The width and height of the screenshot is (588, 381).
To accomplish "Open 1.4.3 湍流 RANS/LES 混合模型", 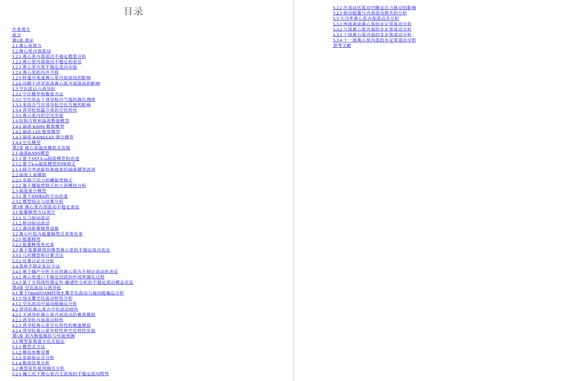I will point(43,137).
